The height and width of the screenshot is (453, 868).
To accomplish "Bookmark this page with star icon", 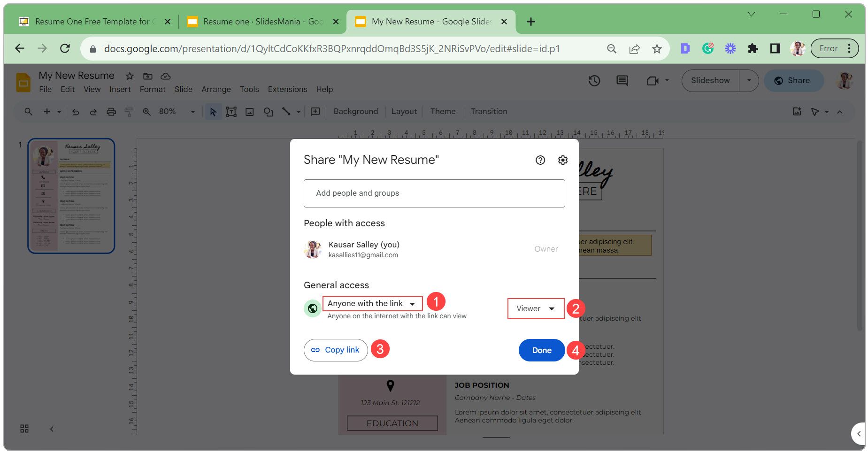I will pyautogui.click(x=656, y=49).
